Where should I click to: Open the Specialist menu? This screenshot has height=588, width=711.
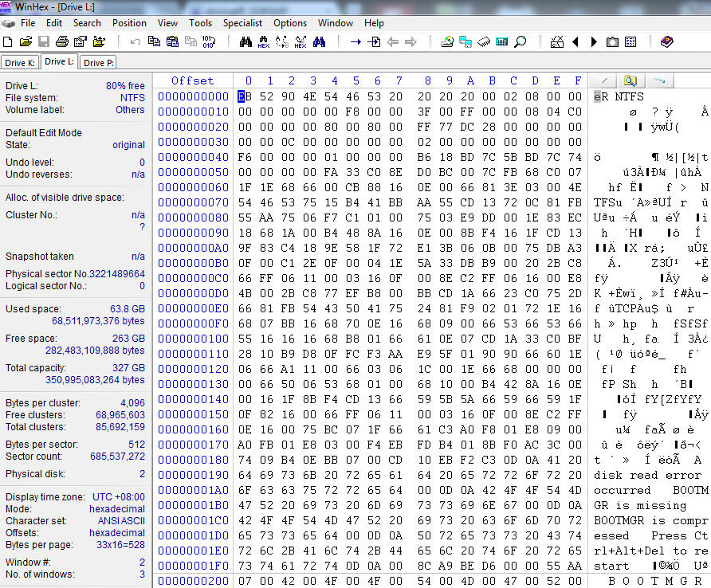[242, 23]
